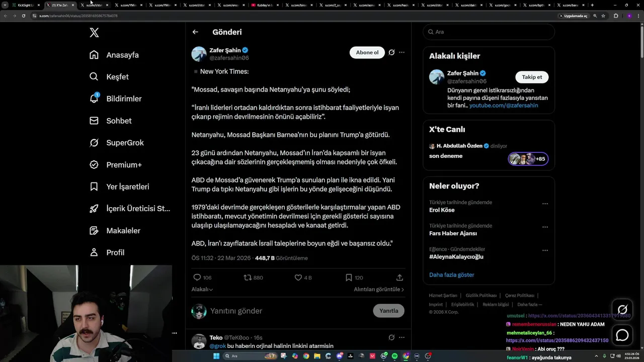
Task: Switch to the KickSight browser tab
Action: (x=26, y=5)
